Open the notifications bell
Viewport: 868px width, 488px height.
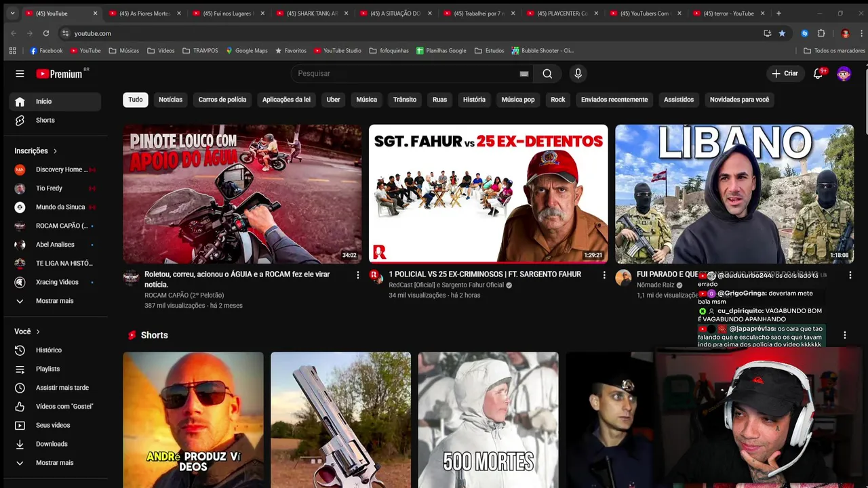point(818,73)
